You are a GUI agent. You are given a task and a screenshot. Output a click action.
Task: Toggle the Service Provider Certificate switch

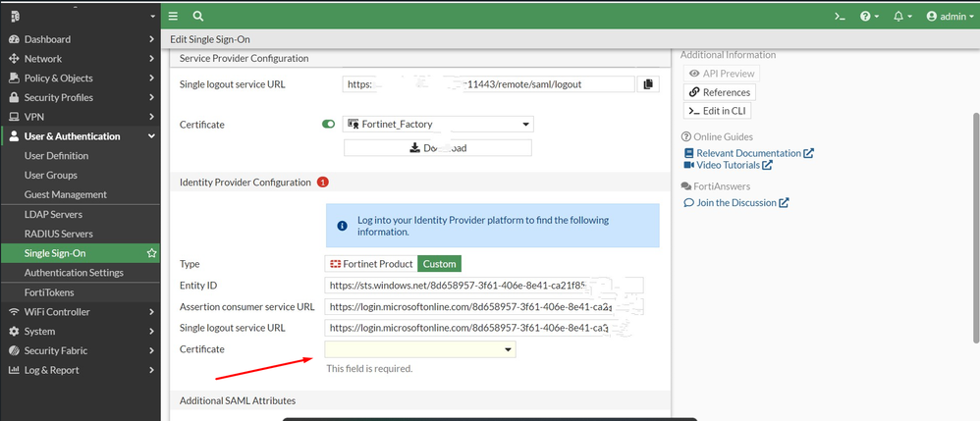328,125
